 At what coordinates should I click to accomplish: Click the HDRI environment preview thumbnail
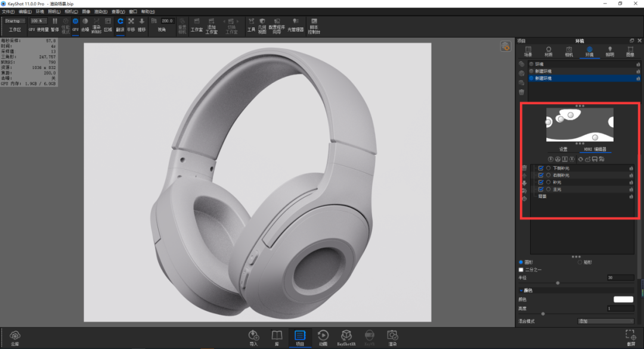580,124
